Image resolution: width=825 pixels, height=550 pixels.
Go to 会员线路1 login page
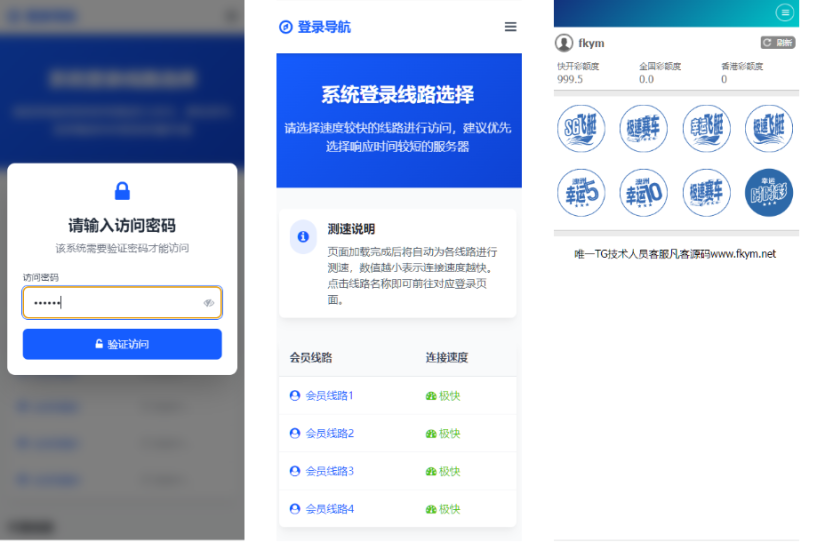click(x=329, y=396)
